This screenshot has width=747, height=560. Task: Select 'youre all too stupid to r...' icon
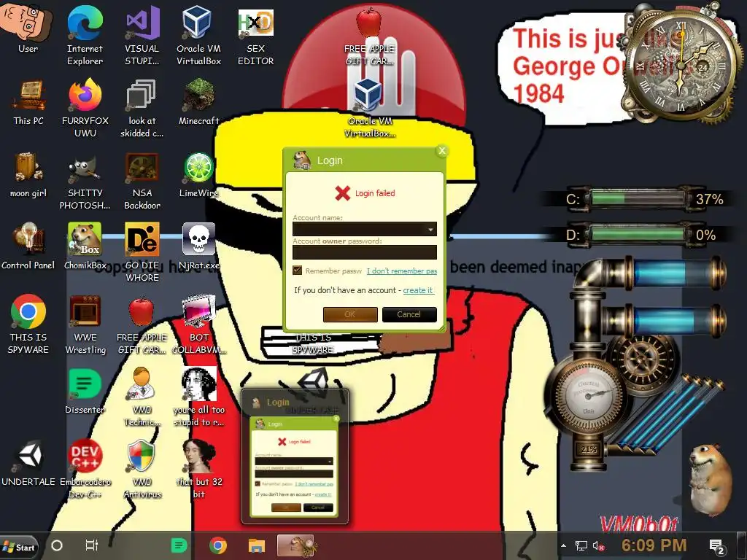pos(198,397)
